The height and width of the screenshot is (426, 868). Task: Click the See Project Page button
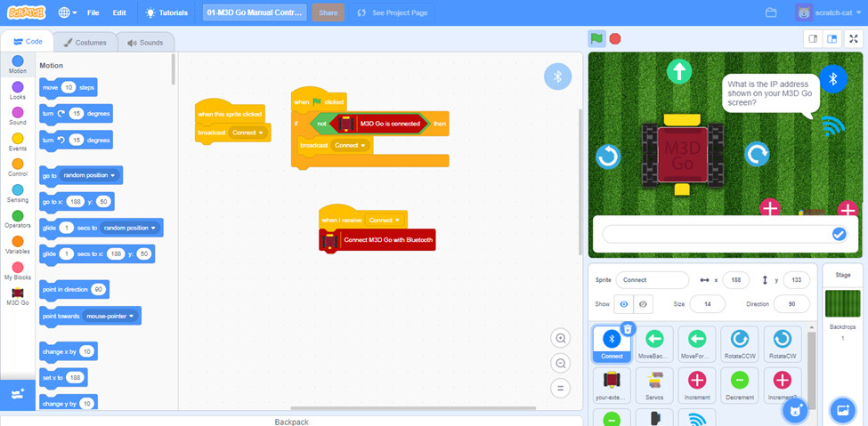[x=392, y=12]
